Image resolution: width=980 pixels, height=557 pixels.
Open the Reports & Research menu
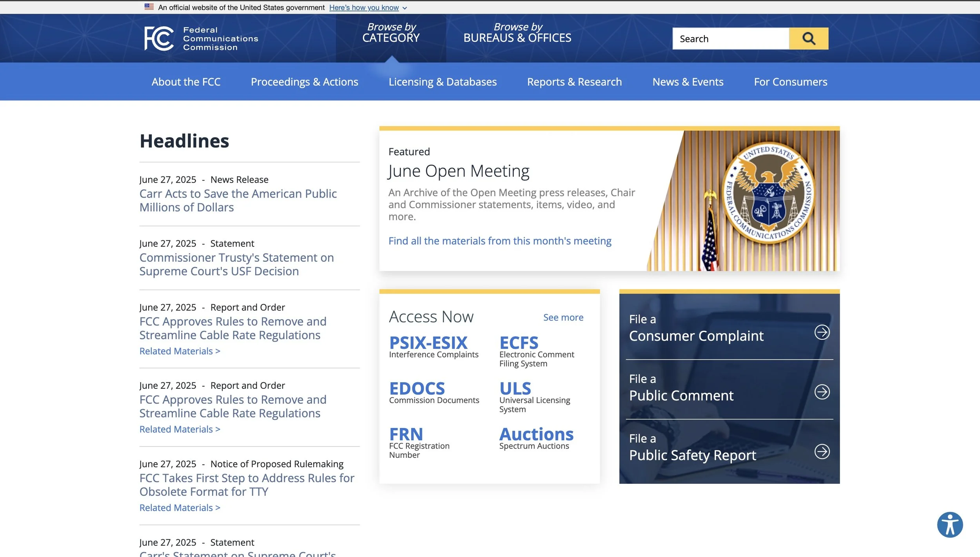[574, 82]
